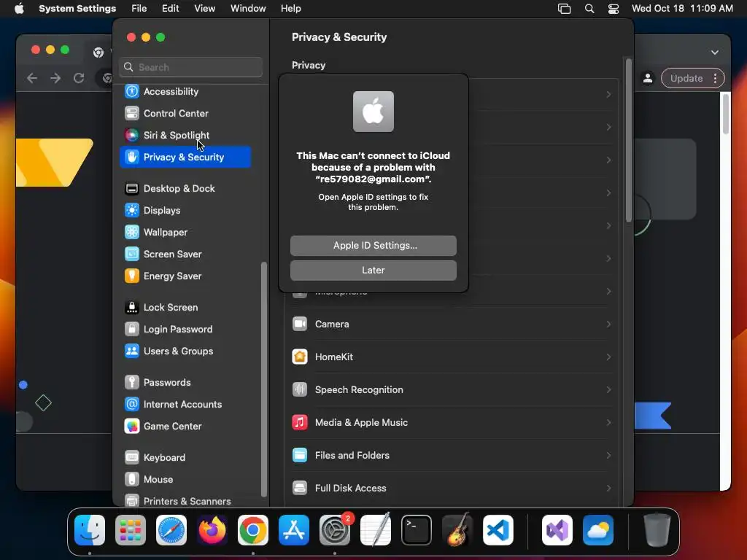The height and width of the screenshot is (560, 747).
Task: Open Keyboard settings
Action: [185, 458]
